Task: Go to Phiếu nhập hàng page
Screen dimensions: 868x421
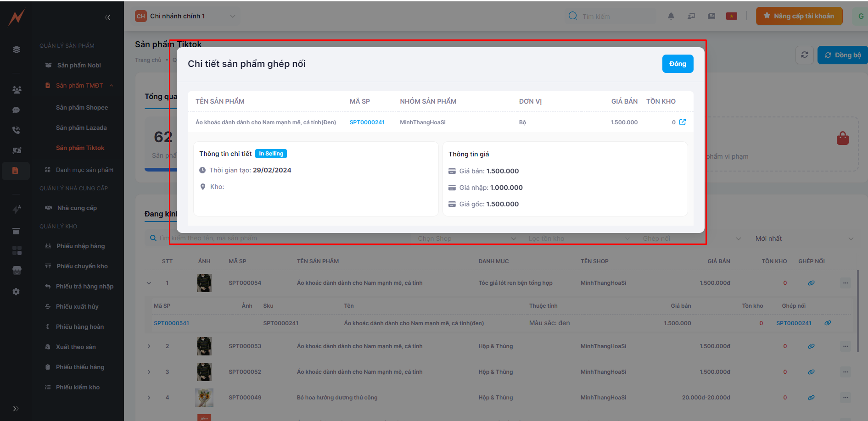Action: [80, 246]
